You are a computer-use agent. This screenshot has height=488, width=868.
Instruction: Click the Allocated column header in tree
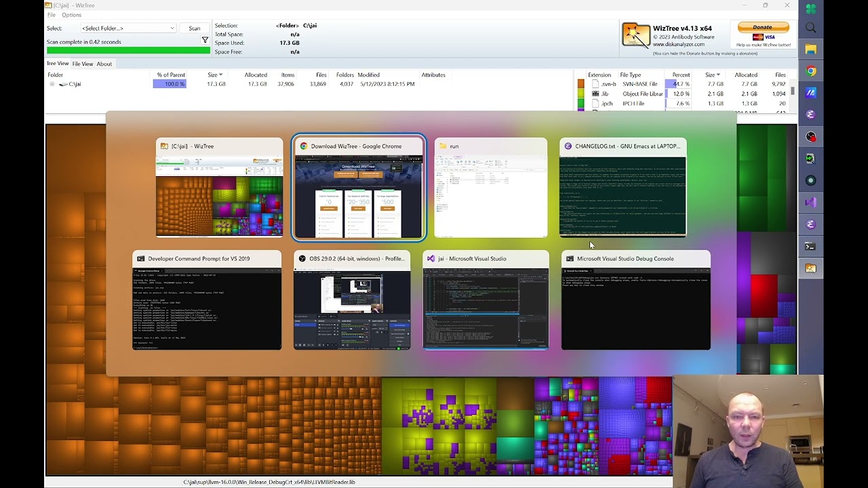point(256,75)
